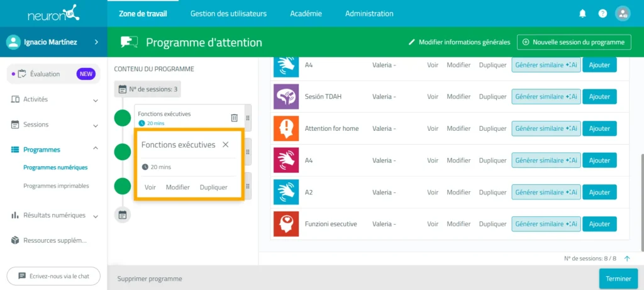Click Voir on the Sesión TDAH row
This screenshot has height=290, width=644.
pos(433,96)
